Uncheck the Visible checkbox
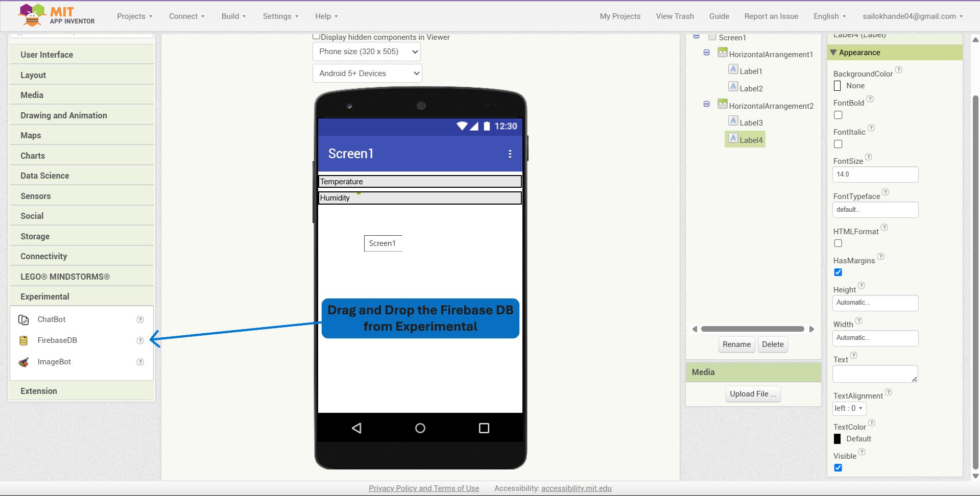980x496 pixels. tap(838, 468)
